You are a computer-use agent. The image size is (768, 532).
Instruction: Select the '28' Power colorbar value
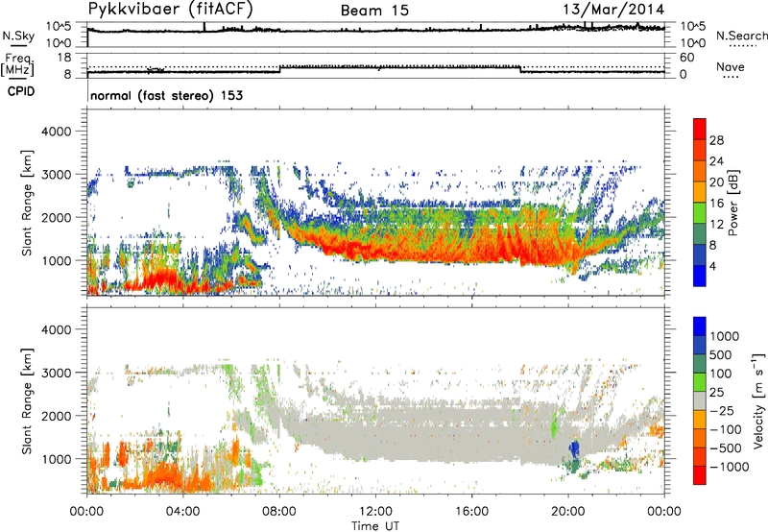point(716,140)
